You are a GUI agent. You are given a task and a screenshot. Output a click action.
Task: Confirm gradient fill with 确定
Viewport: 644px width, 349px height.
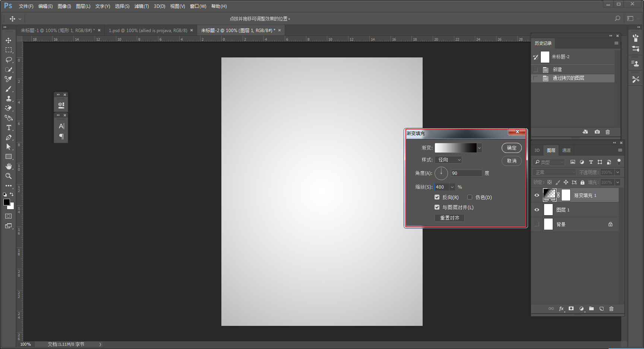point(512,148)
